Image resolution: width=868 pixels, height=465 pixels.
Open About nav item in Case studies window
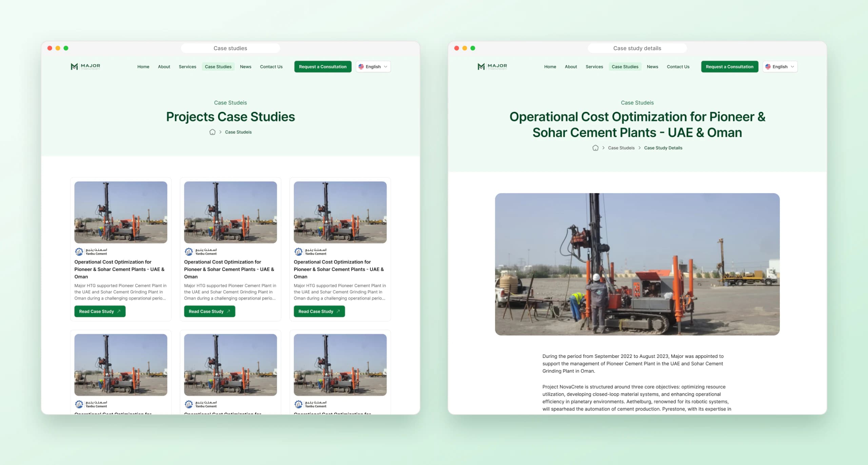tap(164, 67)
